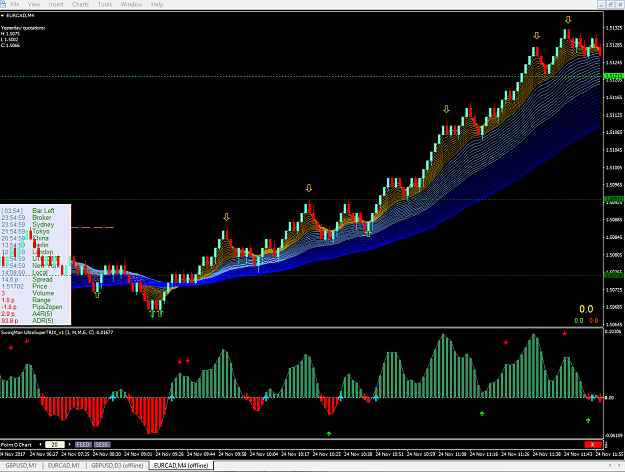Click the Point O Chart value field showing 20
The height and width of the screenshot is (472, 625).
pyautogui.click(x=55, y=444)
